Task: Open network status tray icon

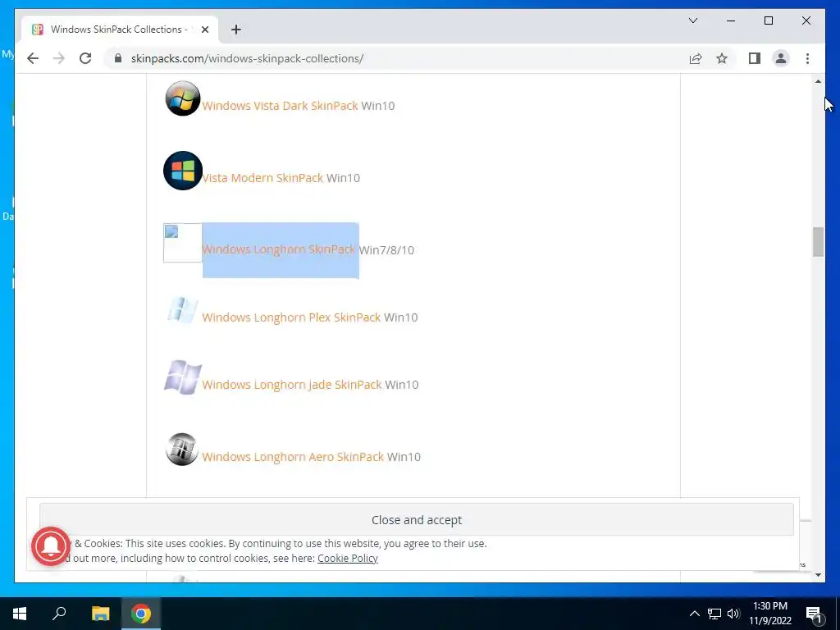Action: [714, 614]
